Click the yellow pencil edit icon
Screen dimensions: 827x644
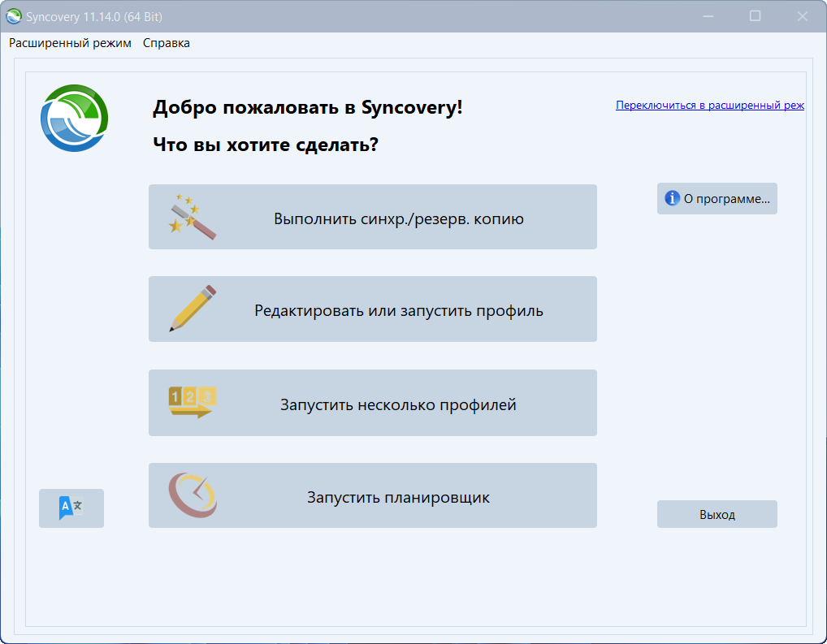tap(193, 309)
